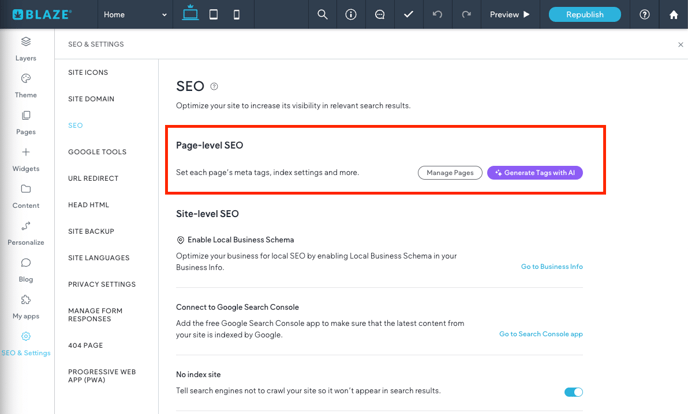This screenshot has width=688, height=414.
Task: Open the Preview play option
Action: [x=510, y=15]
